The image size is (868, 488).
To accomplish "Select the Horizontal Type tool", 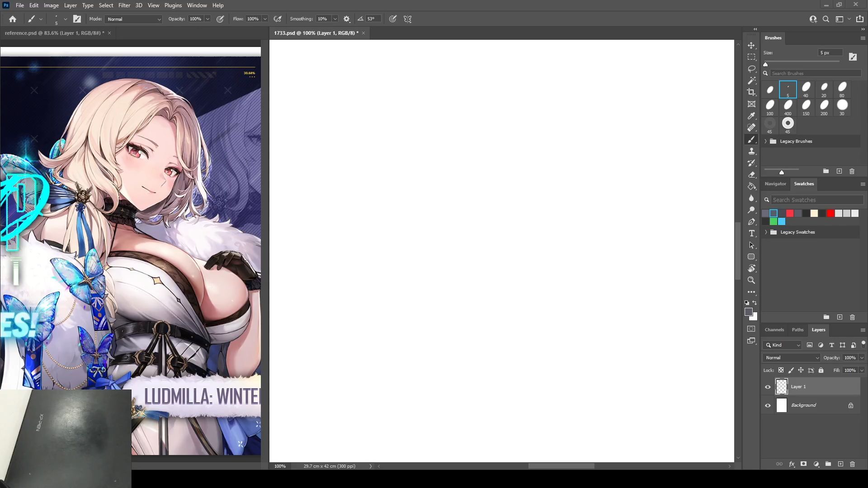I will coord(751,233).
